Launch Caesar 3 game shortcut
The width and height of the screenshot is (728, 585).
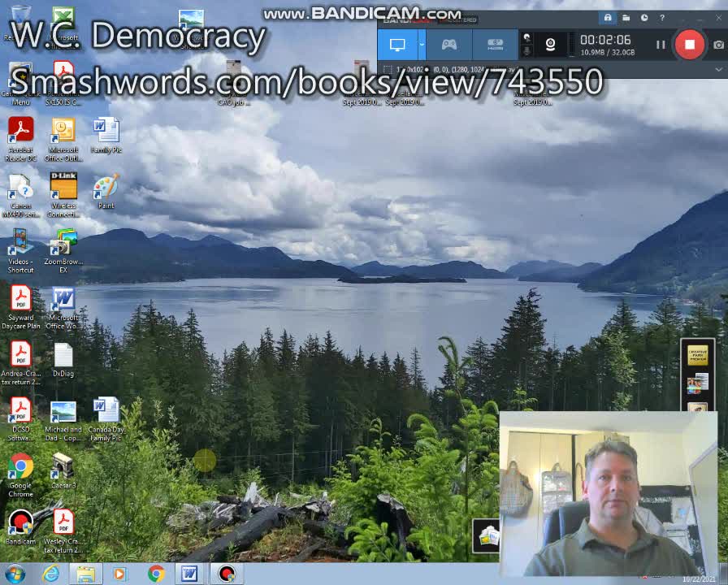click(63, 470)
